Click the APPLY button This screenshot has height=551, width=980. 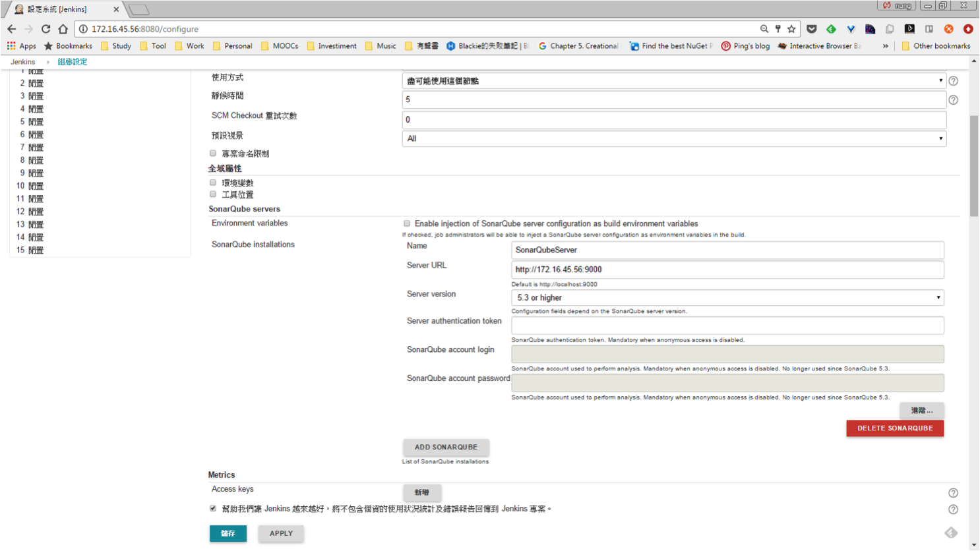point(281,533)
